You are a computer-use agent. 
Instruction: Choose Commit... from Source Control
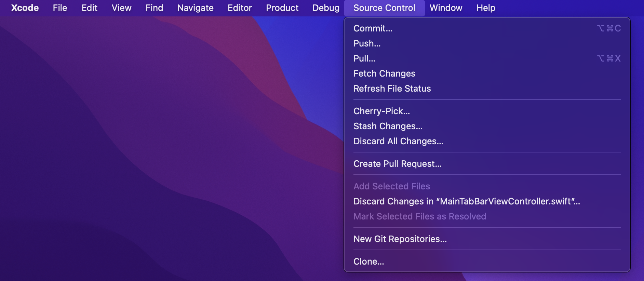click(x=487, y=28)
